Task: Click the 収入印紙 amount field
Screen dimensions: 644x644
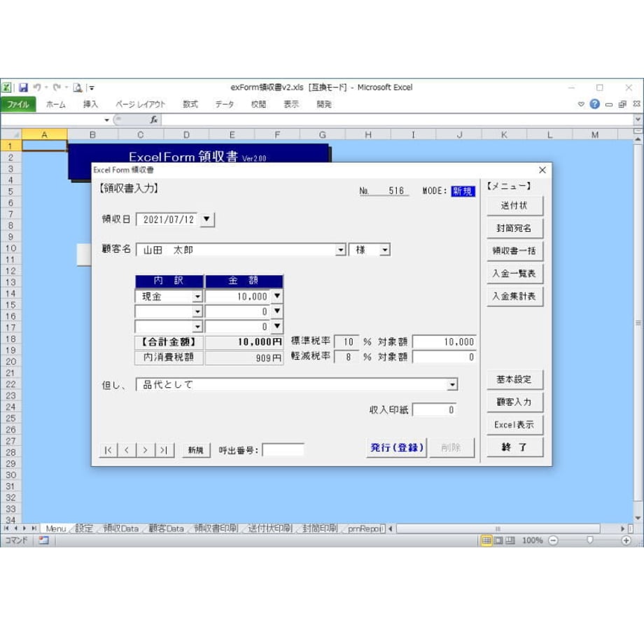Action: click(x=435, y=409)
